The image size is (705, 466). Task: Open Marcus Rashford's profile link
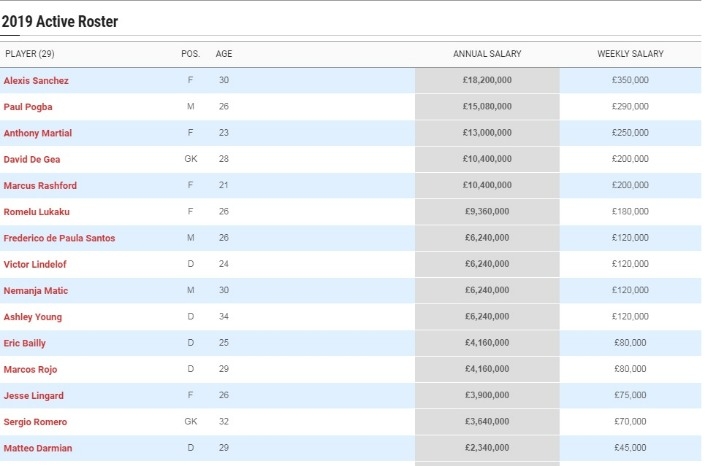coord(40,185)
